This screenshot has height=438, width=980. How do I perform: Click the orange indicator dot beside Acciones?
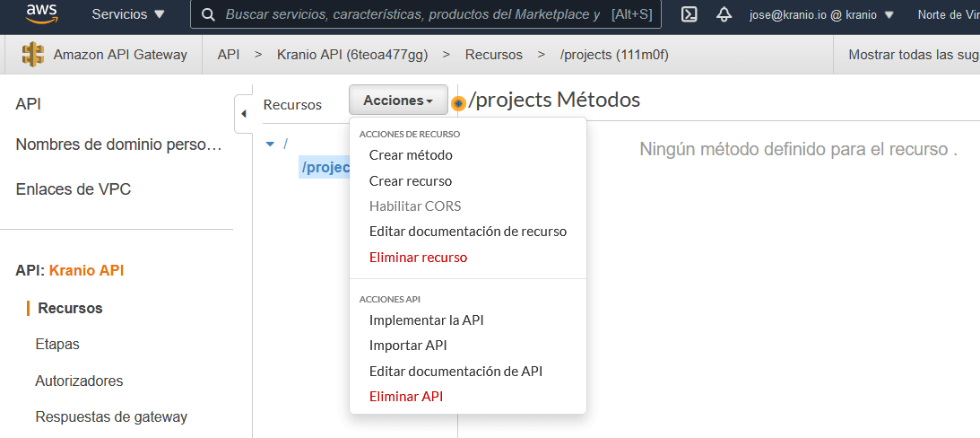459,103
